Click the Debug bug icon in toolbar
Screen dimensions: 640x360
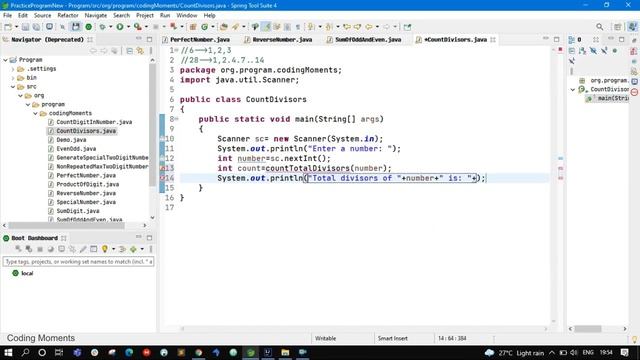point(102,27)
